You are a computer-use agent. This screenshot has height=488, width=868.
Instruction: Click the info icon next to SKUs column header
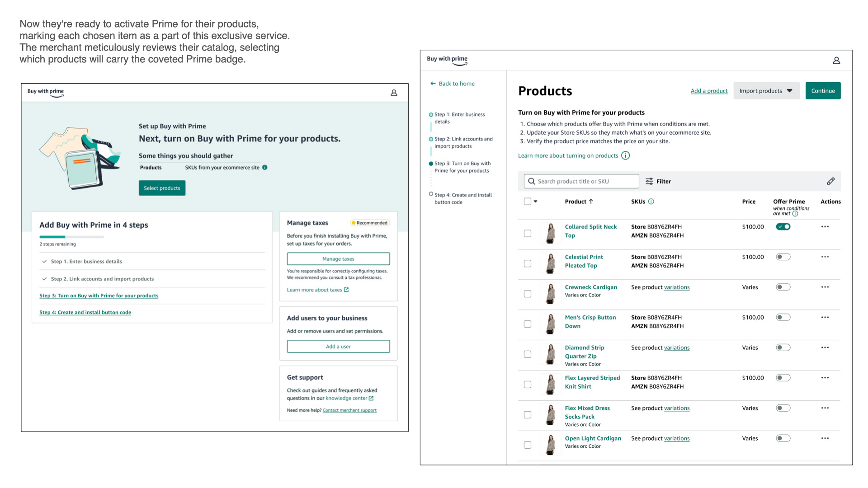click(651, 202)
